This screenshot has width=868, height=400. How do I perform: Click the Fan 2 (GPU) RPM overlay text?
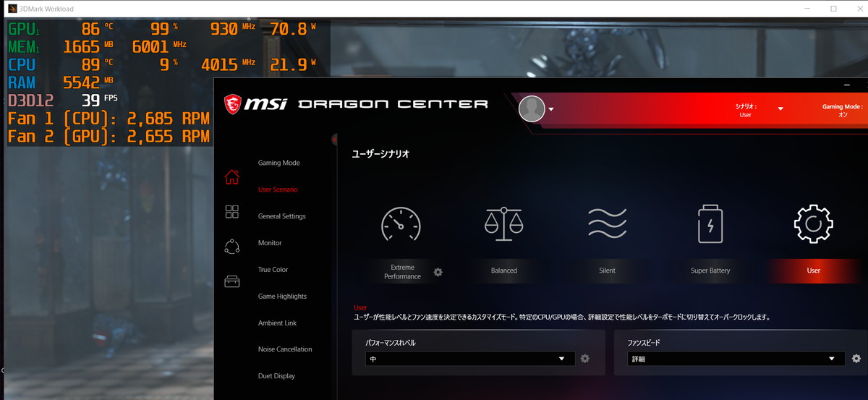(109, 137)
